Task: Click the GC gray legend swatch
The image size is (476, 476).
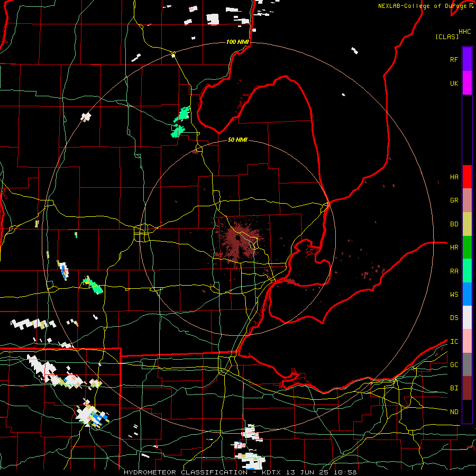Action: click(x=467, y=364)
